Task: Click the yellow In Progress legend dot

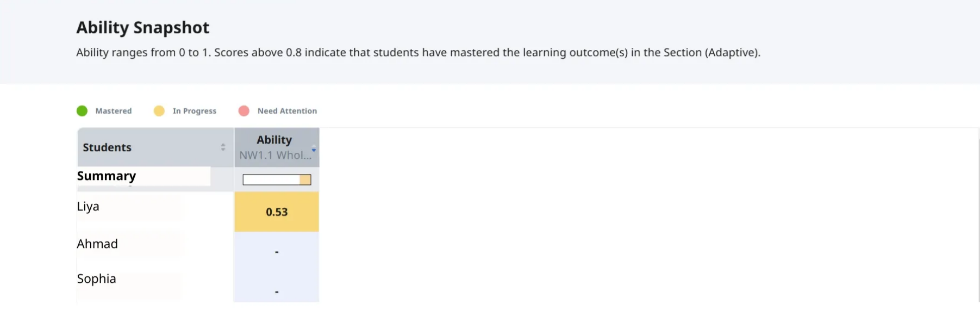Action: click(x=159, y=111)
